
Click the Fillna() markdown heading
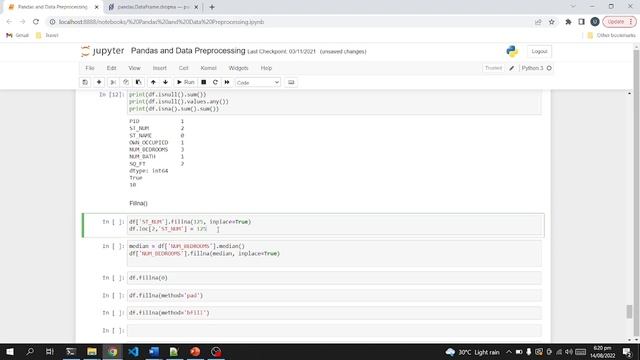point(138,203)
